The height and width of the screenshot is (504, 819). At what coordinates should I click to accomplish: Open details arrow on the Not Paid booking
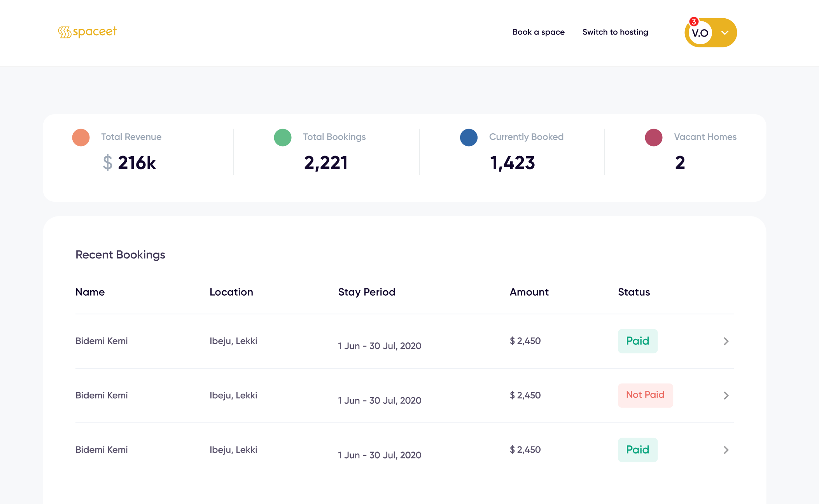pyautogui.click(x=726, y=395)
